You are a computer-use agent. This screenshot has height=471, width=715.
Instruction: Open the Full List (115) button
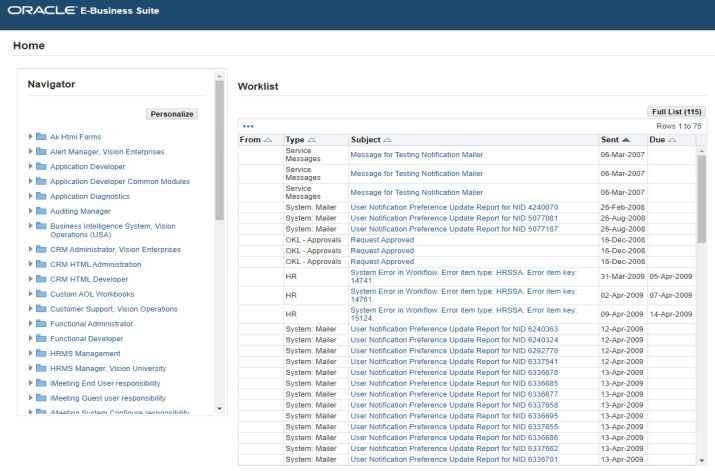(676, 112)
